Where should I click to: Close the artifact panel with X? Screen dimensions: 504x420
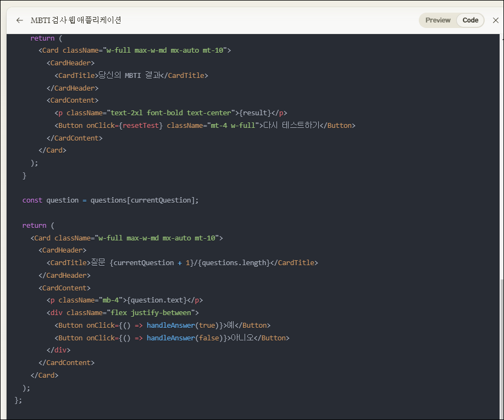(496, 20)
